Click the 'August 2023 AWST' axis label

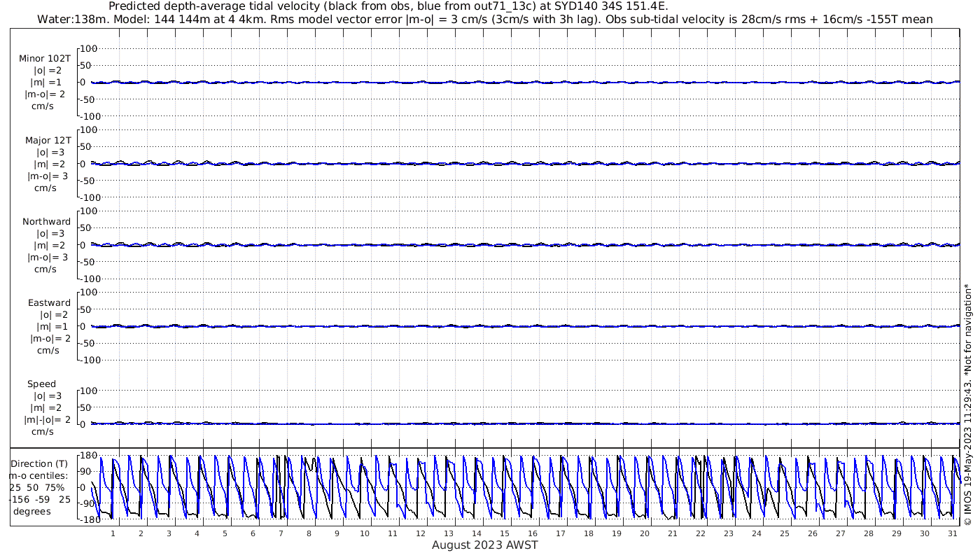(484, 545)
